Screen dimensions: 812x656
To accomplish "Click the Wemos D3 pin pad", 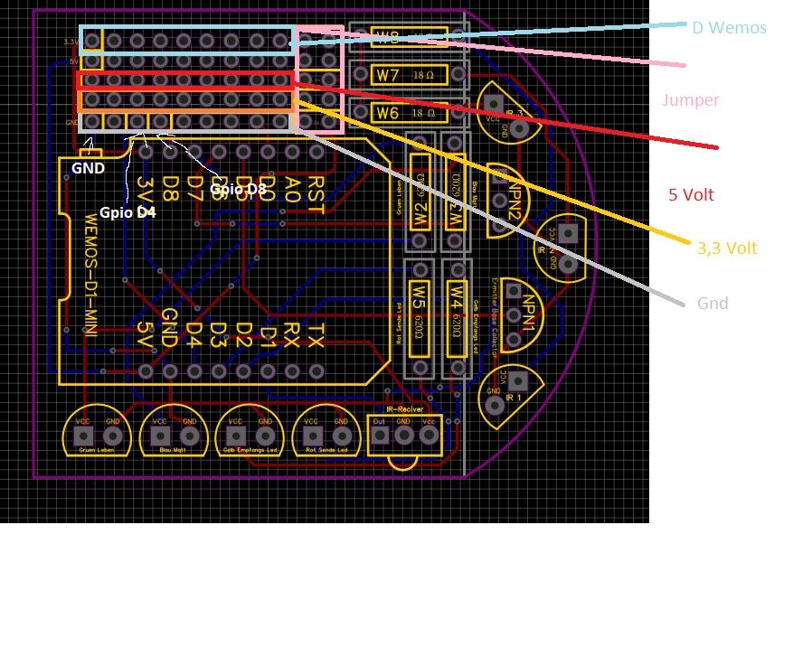I will click(x=219, y=371).
